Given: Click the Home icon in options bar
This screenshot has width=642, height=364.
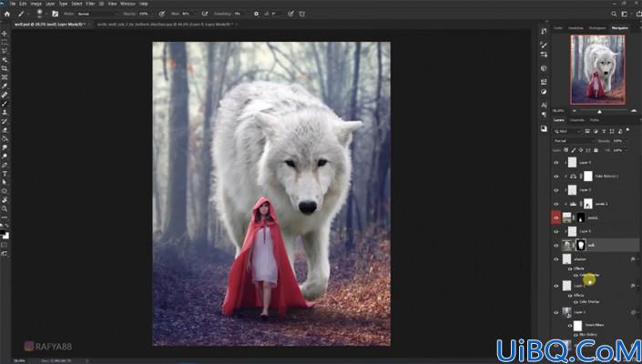Looking at the screenshot, I should click(7, 14).
